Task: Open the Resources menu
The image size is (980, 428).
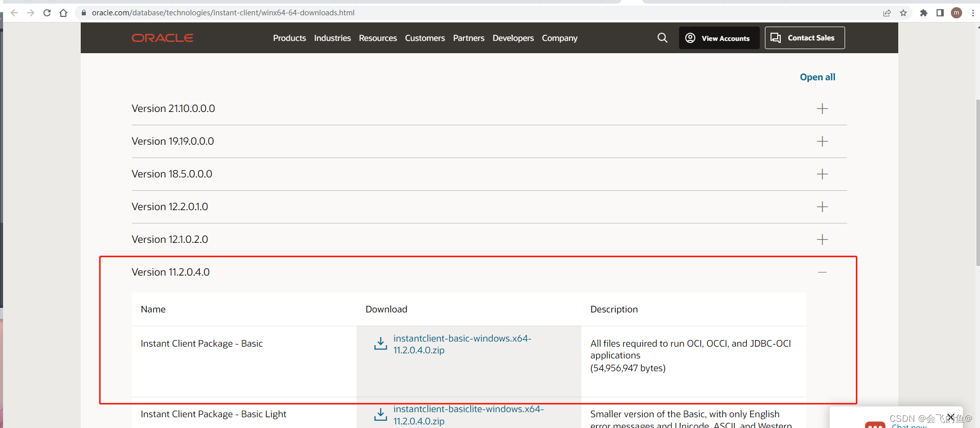Action: click(378, 38)
